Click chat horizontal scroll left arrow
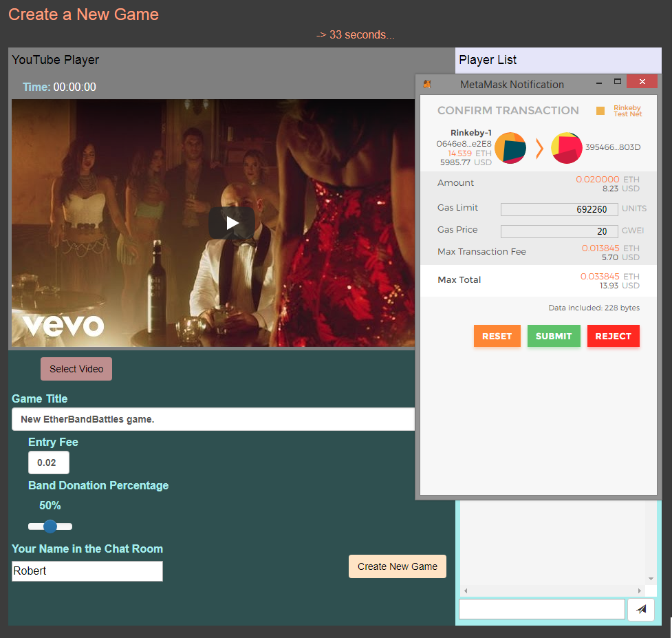The width and height of the screenshot is (672, 638). 466,591
